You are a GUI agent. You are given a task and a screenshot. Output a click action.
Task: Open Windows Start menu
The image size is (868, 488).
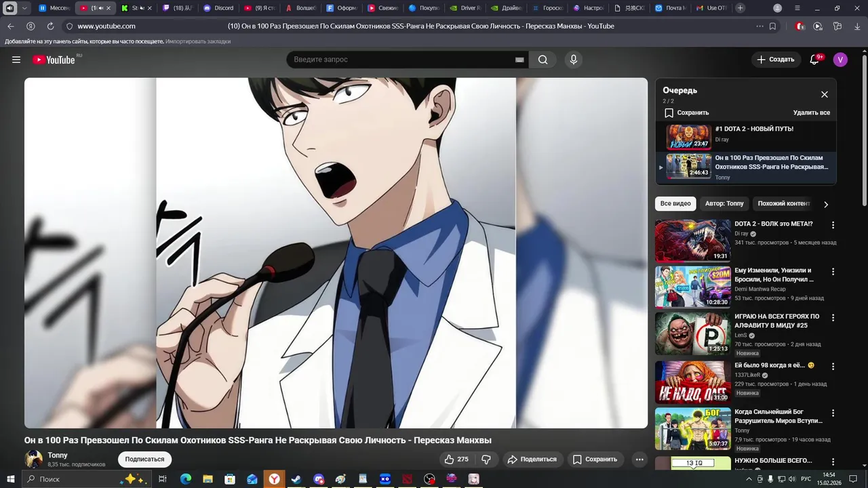click(10, 479)
